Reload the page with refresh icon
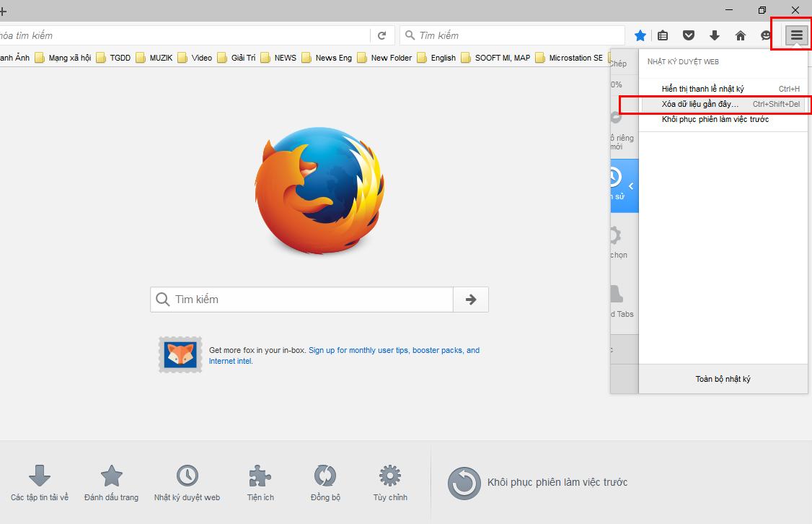812x524 pixels. [x=382, y=35]
